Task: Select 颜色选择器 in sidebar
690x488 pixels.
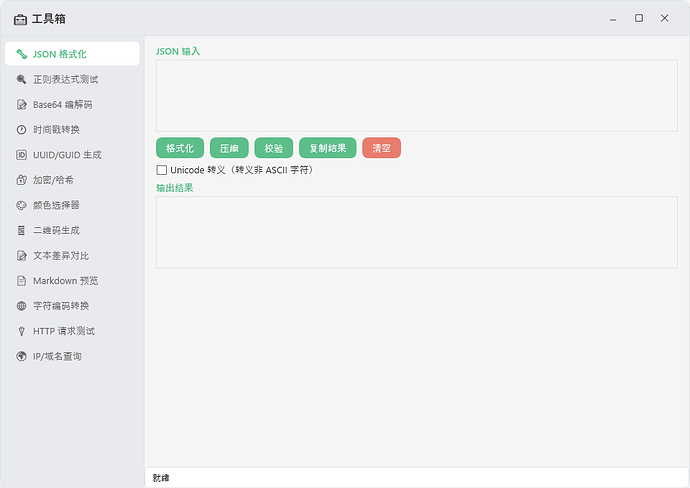Action: (72, 205)
